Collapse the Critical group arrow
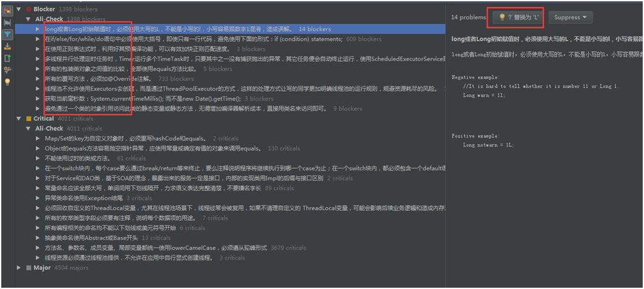 18,118
